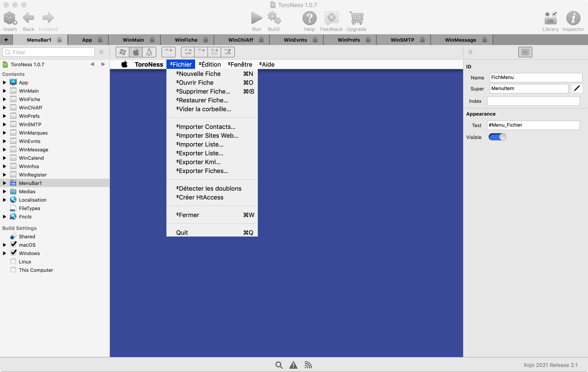Image resolution: width=588 pixels, height=372 pixels.
Task: Expand the WinMain tree item
Action: [4, 91]
